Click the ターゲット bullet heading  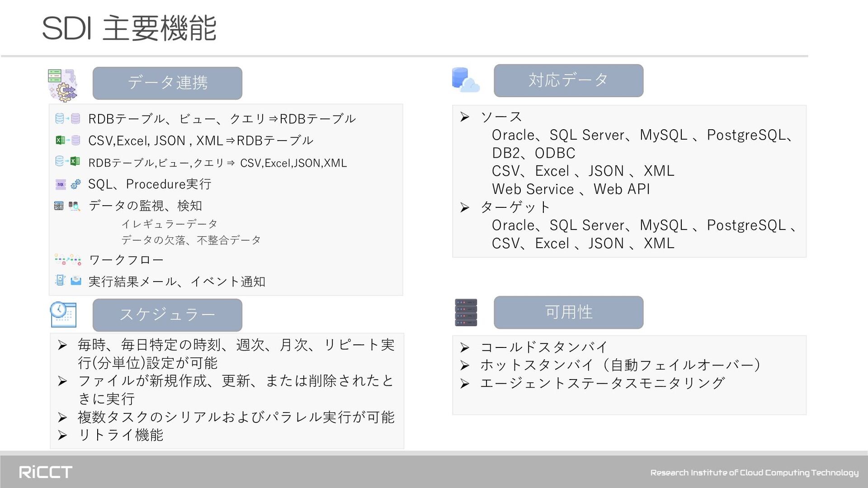click(x=515, y=207)
